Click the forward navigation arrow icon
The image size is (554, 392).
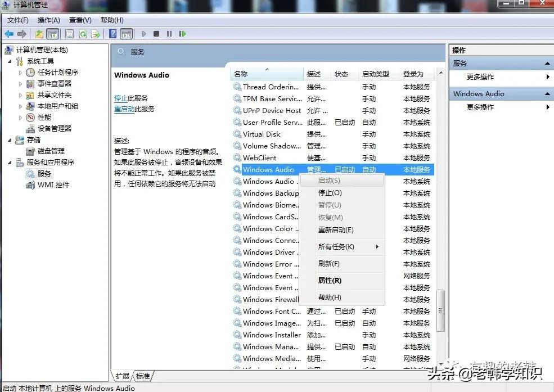tap(22, 34)
